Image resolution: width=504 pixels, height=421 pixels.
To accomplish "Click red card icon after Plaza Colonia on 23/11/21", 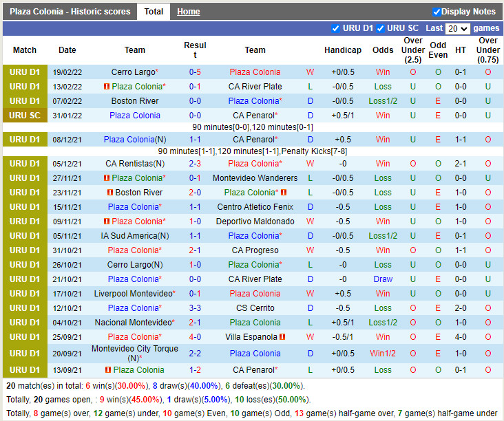I will pos(284,193).
